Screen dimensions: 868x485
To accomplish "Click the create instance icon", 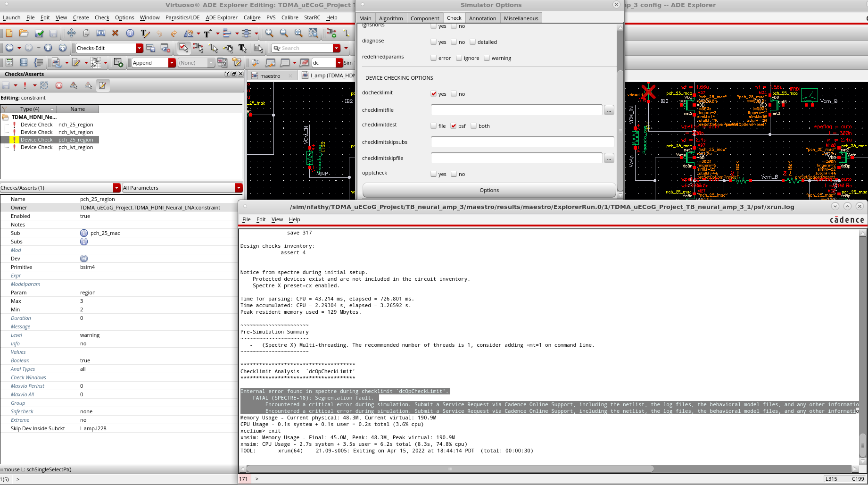I will click(331, 33).
